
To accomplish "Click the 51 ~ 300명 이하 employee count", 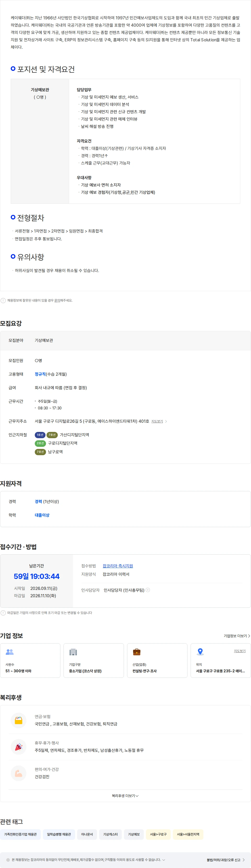I will click(18, 670).
